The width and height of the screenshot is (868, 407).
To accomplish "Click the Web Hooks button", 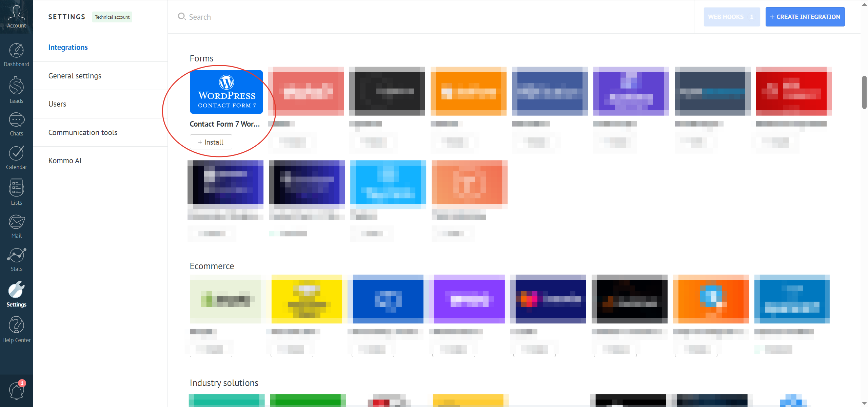I will tap(731, 17).
